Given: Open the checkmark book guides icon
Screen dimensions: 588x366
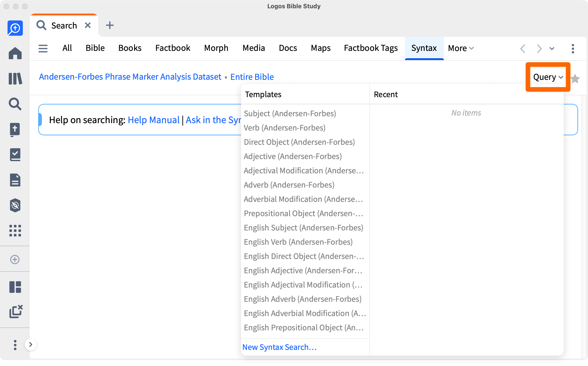Looking at the screenshot, I should tap(15, 155).
